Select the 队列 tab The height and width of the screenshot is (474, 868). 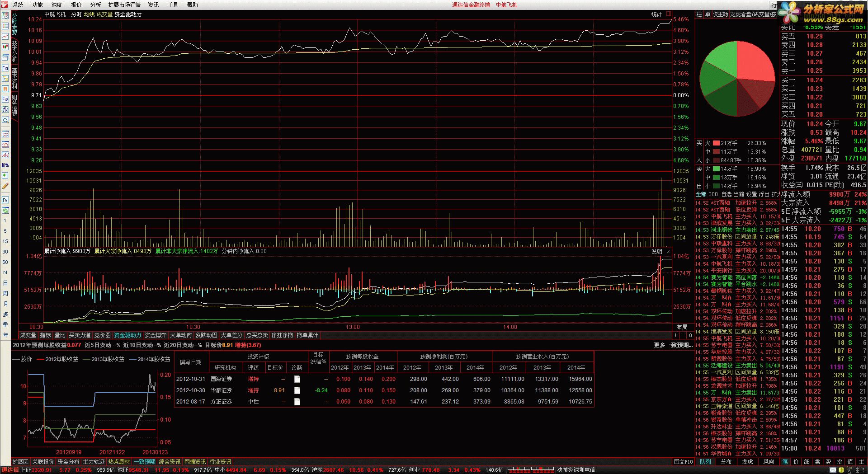[705, 462]
